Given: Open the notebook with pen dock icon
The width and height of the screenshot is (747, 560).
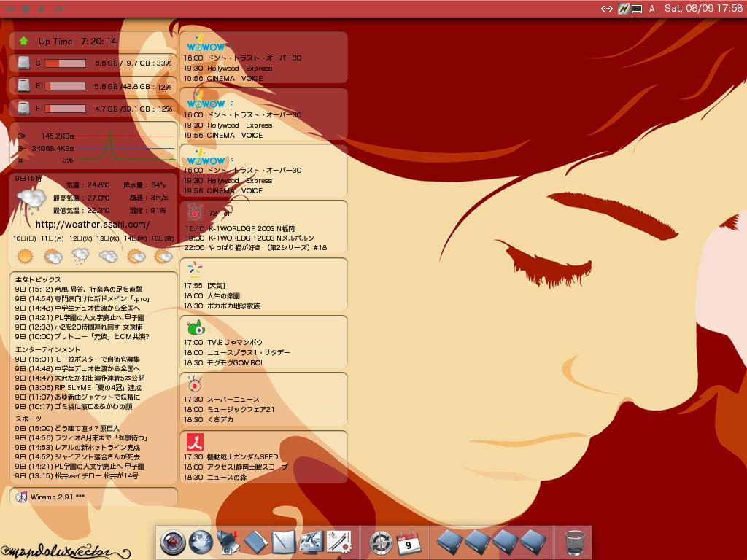Looking at the screenshot, I should (284, 542).
